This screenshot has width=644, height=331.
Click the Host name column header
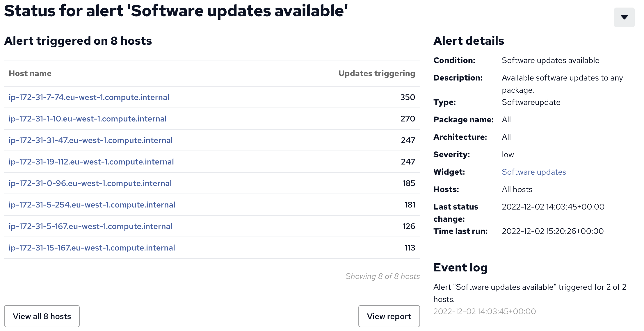[x=30, y=73]
